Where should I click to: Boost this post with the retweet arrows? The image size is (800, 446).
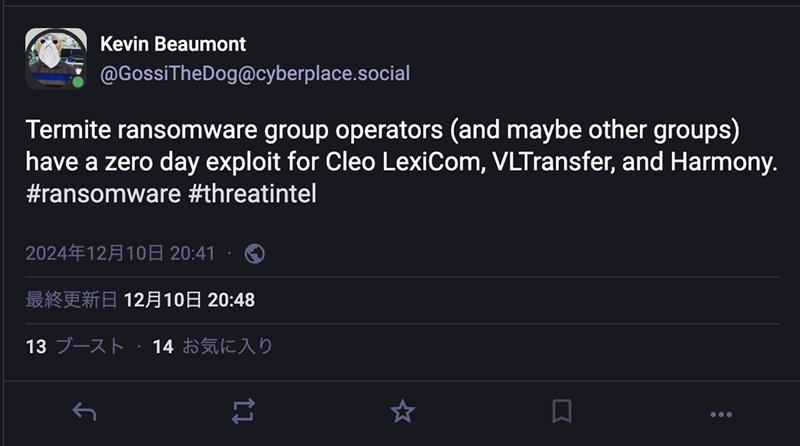244,411
